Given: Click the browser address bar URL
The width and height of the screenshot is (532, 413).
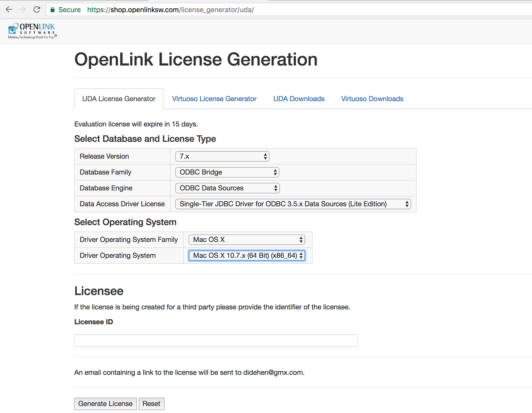Looking at the screenshot, I should click(x=170, y=10).
